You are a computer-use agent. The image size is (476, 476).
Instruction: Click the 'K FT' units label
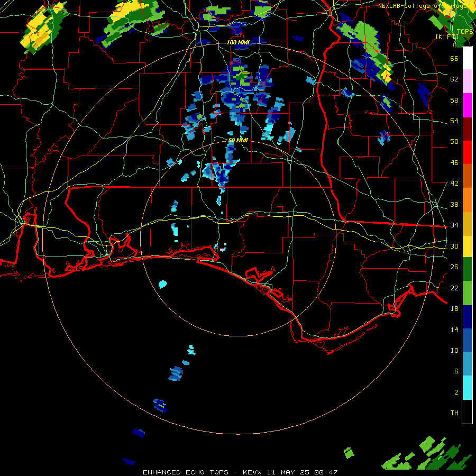(447, 36)
